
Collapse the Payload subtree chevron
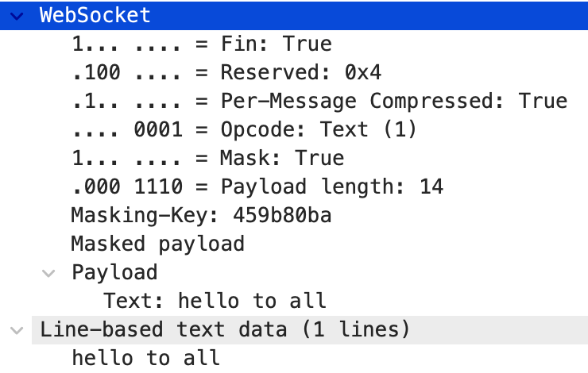[50, 272]
